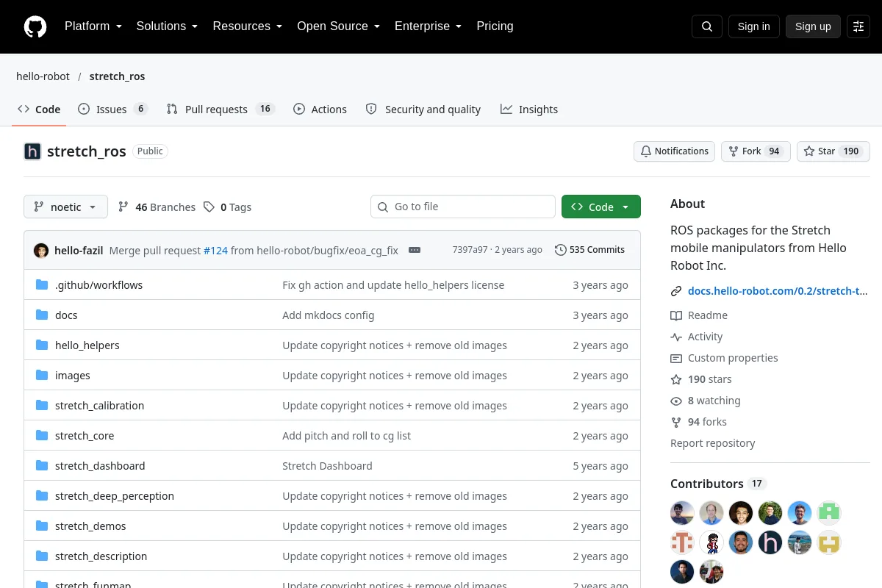Open appearance settings icon beside Sign up

pyautogui.click(x=858, y=26)
